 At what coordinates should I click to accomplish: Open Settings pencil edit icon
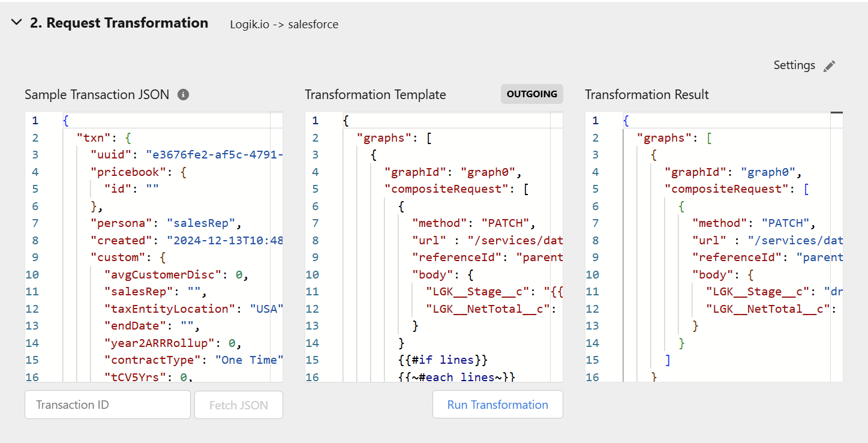[829, 66]
